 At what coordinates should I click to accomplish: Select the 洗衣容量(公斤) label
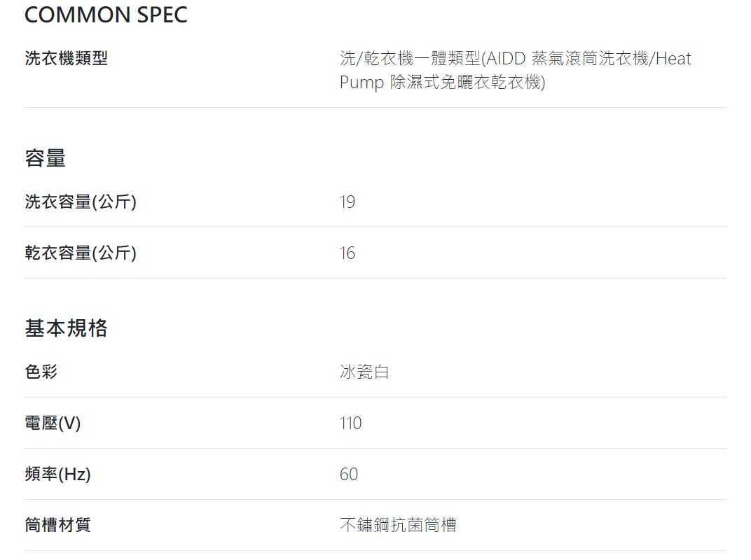[81, 202]
